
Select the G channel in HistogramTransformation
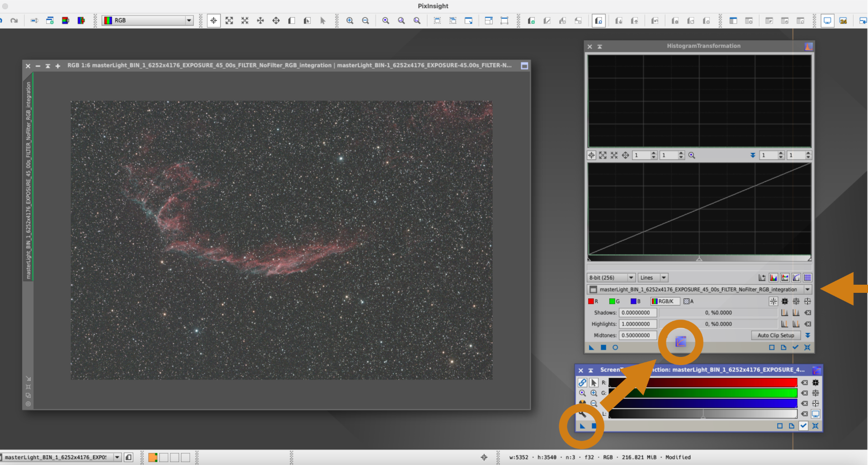tap(614, 301)
